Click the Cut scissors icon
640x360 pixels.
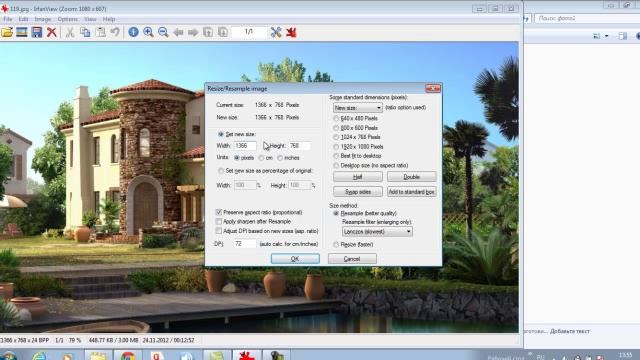point(70,32)
